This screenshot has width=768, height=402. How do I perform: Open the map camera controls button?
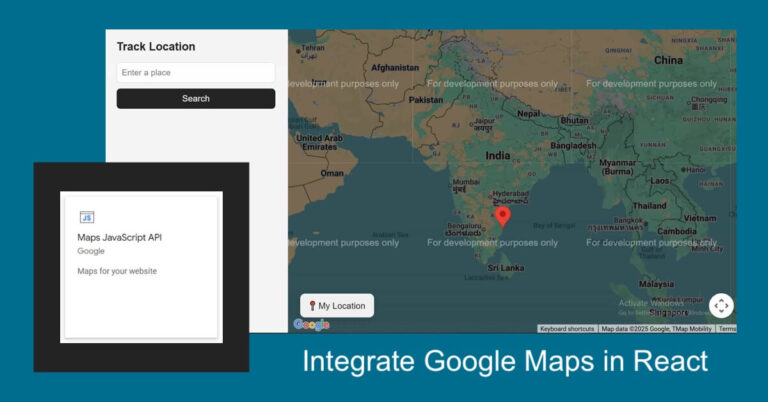point(721,306)
